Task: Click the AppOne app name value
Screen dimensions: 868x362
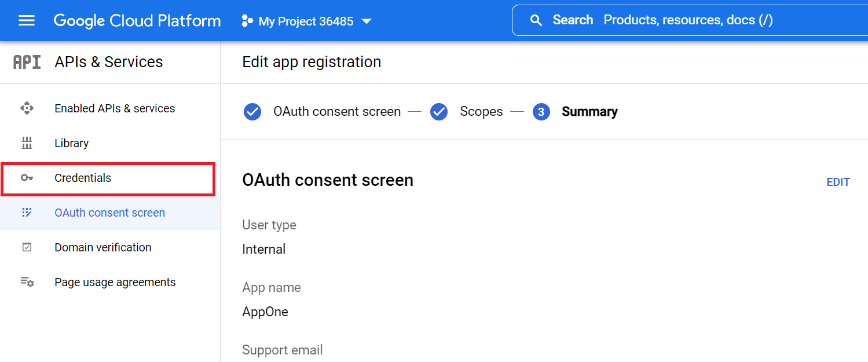Action: pos(265,312)
